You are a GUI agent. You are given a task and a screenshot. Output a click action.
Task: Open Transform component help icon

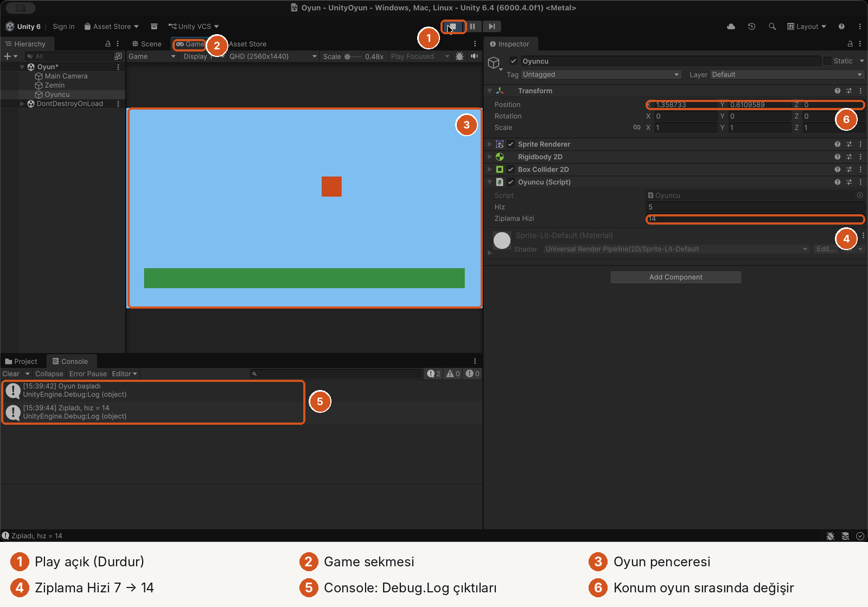838,91
